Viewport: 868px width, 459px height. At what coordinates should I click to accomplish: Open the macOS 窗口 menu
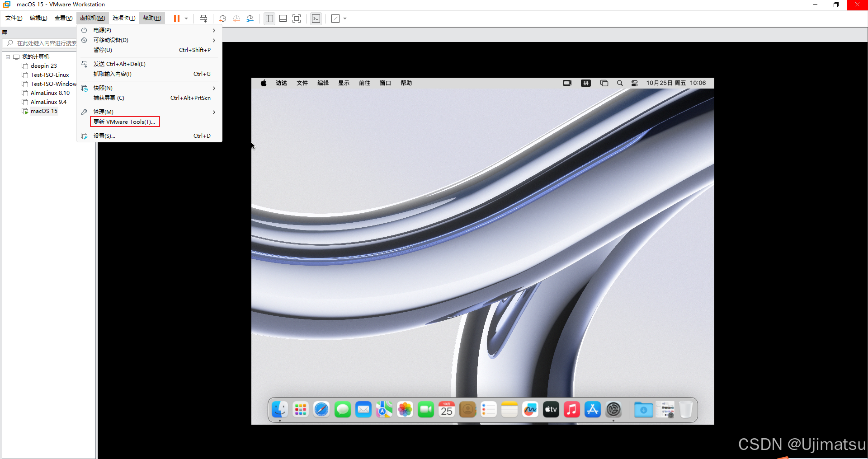click(x=385, y=83)
